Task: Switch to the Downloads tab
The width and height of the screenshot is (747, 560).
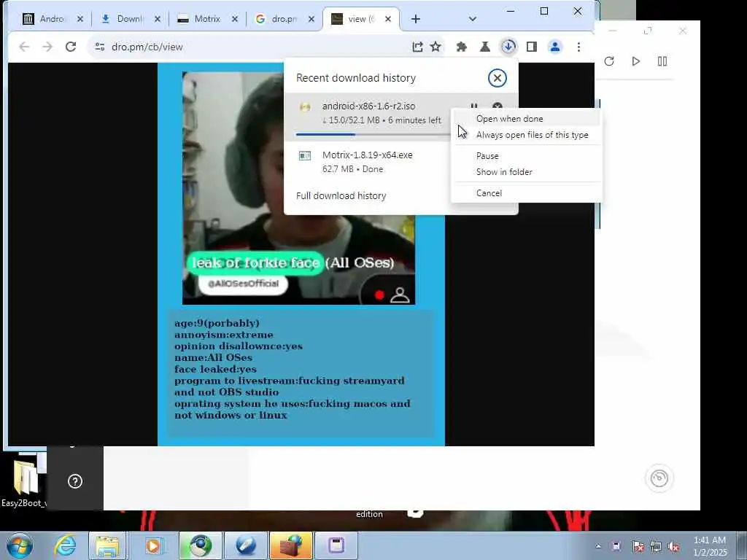Action: [130, 18]
